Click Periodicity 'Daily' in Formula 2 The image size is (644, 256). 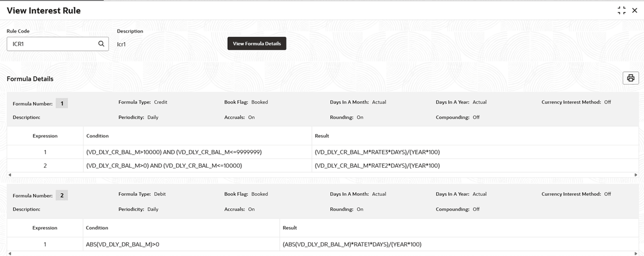click(153, 209)
